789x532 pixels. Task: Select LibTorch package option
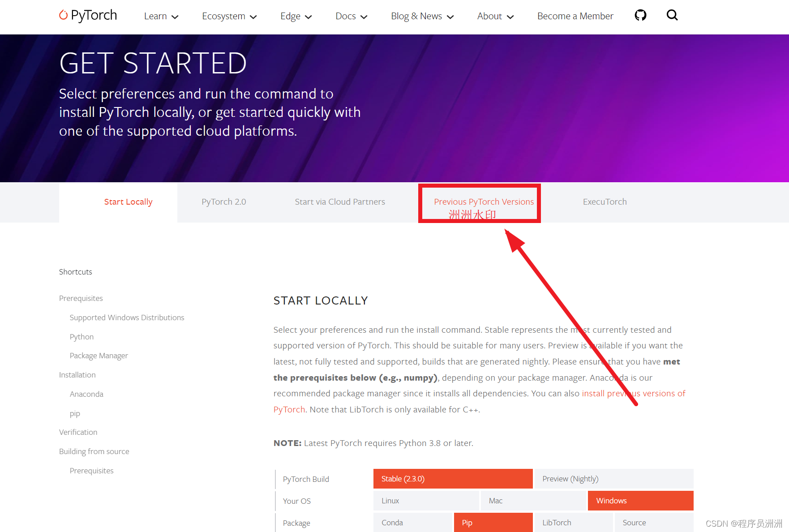[x=574, y=523]
